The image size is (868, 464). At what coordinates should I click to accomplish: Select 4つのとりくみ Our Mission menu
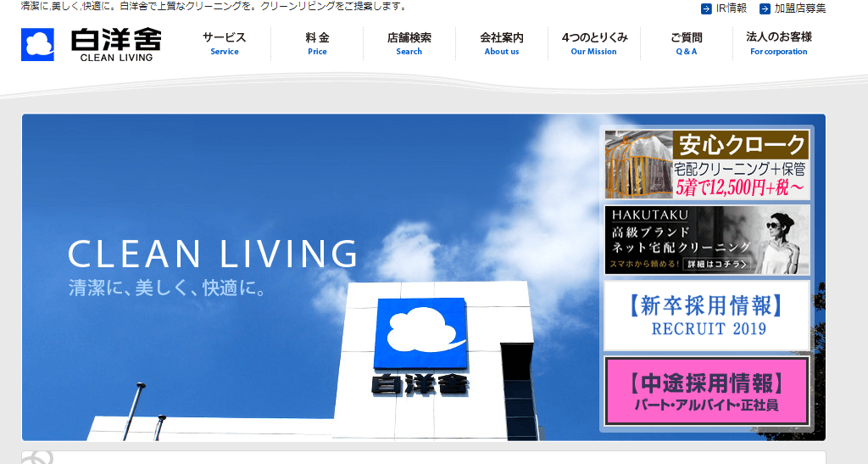coord(594,43)
